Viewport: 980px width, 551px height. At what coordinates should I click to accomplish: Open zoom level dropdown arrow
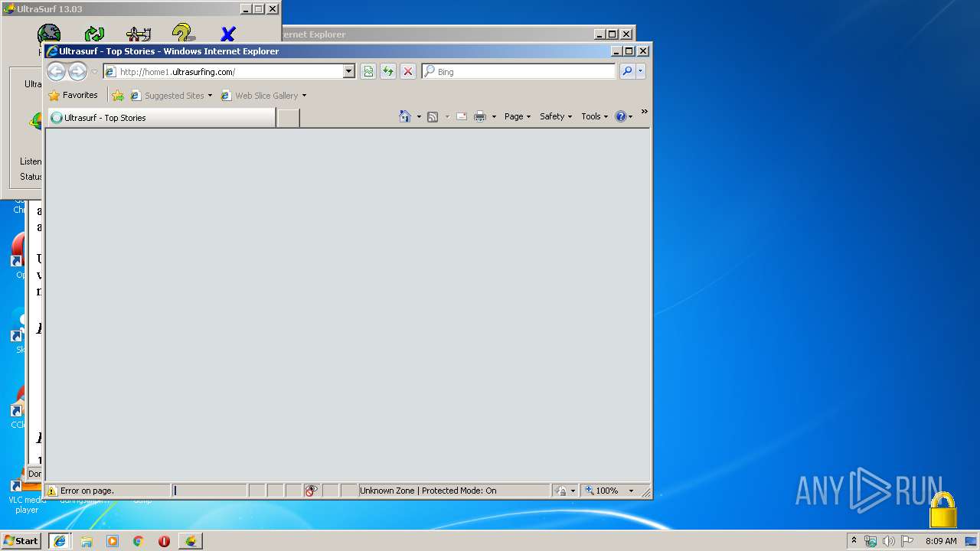point(632,491)
